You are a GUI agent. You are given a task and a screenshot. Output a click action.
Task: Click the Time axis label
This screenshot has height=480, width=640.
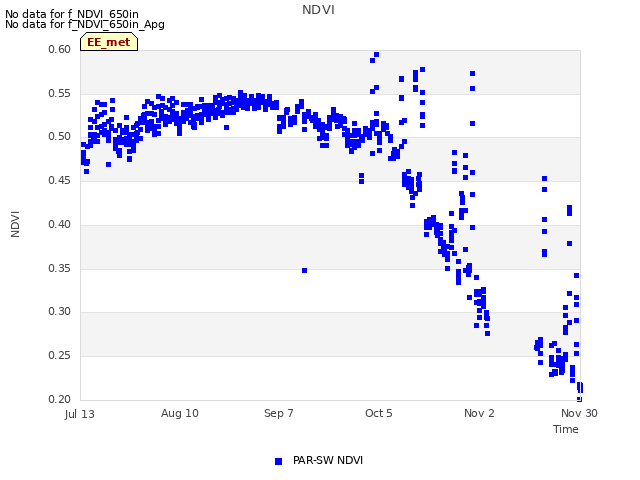pos(565,429)
